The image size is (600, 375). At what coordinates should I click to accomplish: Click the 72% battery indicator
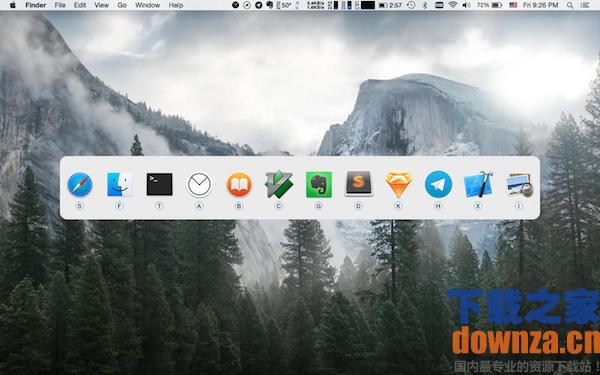pos(489,5)
